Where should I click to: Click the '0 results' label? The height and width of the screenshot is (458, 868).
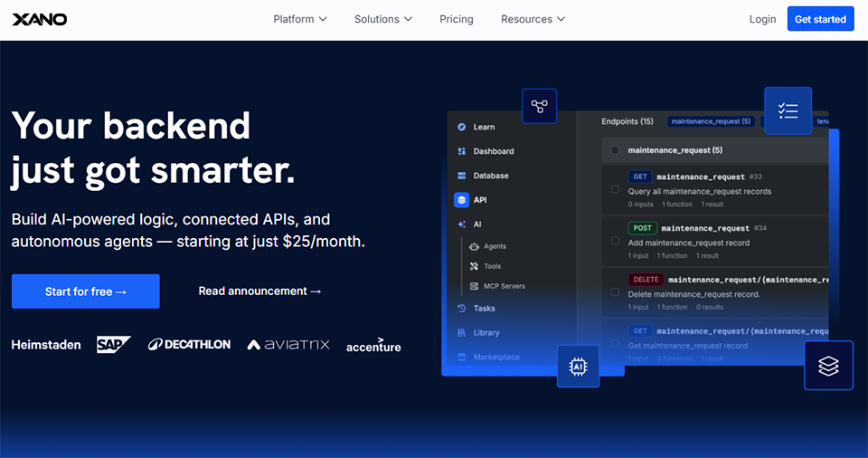(x=710, y=307)
